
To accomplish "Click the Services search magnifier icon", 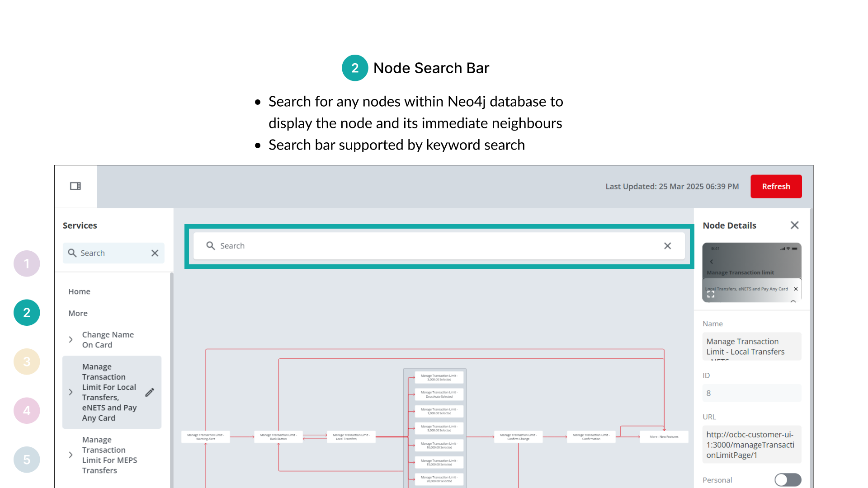I will pos(72,253).
